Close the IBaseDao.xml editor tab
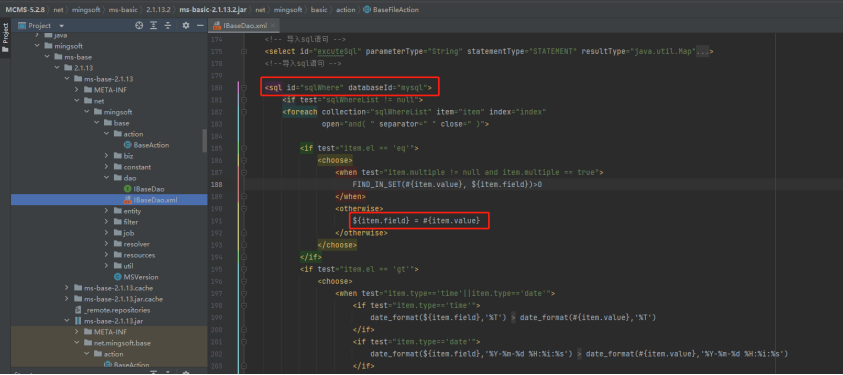Viewport: 843px width, 375px height. (273, 25)
